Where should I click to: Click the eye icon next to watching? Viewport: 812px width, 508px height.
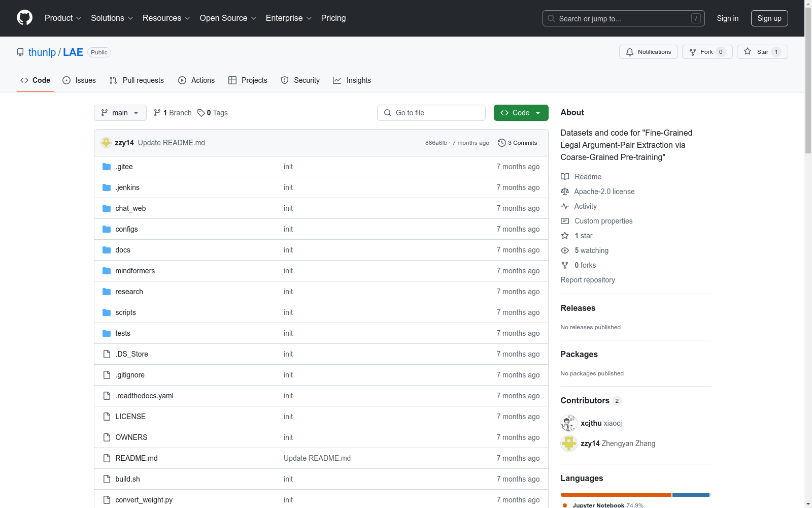[x=565, y=250]
